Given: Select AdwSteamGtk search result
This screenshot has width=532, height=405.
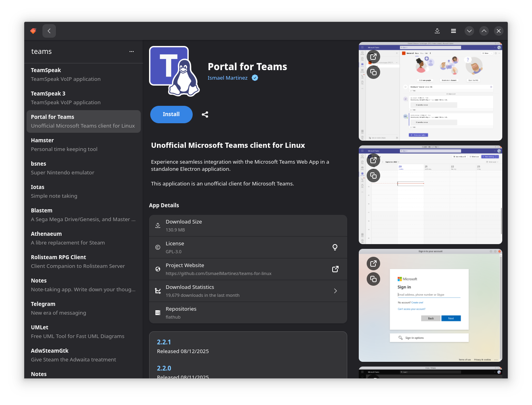Looking at the screenshot, I should tap(84, 355).
